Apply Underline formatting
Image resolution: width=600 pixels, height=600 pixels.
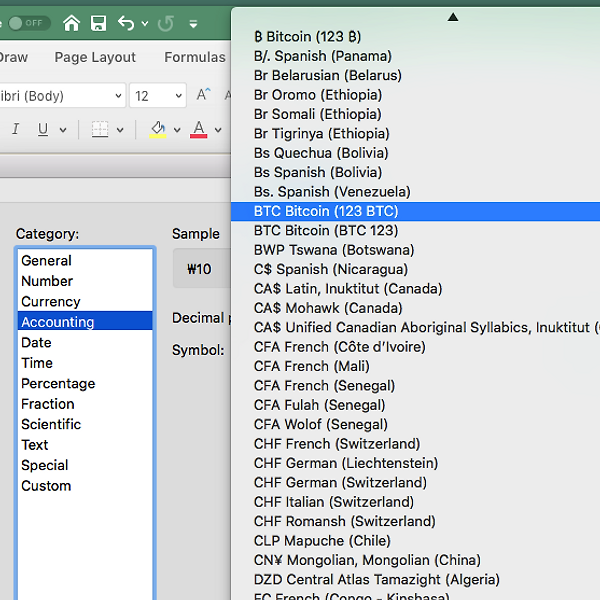tap(43, 129)
